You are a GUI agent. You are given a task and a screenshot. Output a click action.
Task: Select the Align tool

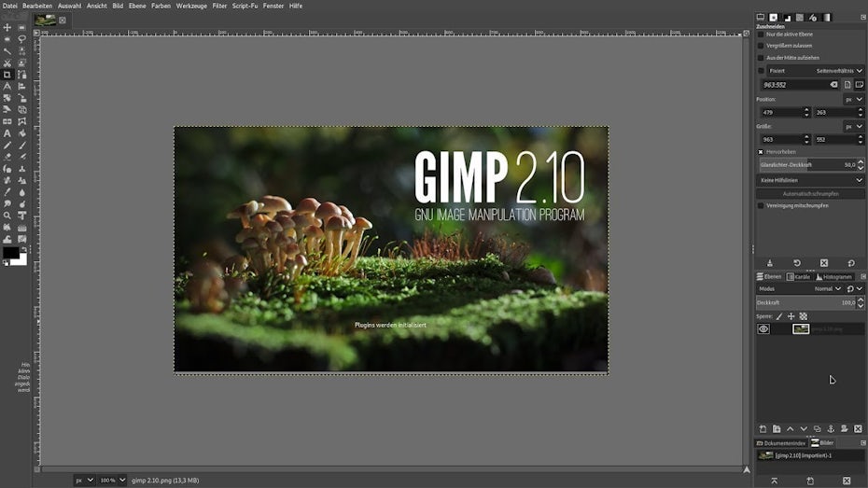pyautogui.click(x=22, y=87)
